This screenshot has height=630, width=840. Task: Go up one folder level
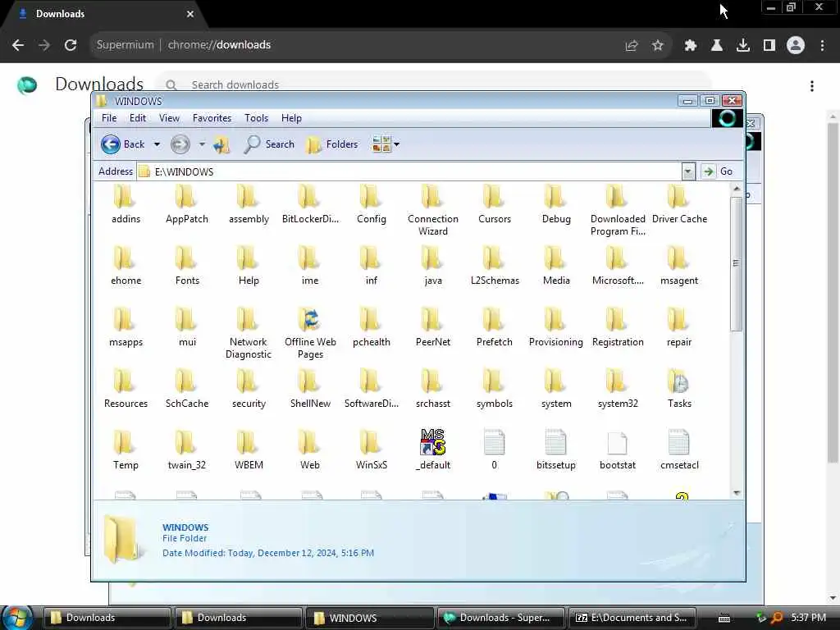click(x=221, y=144)
